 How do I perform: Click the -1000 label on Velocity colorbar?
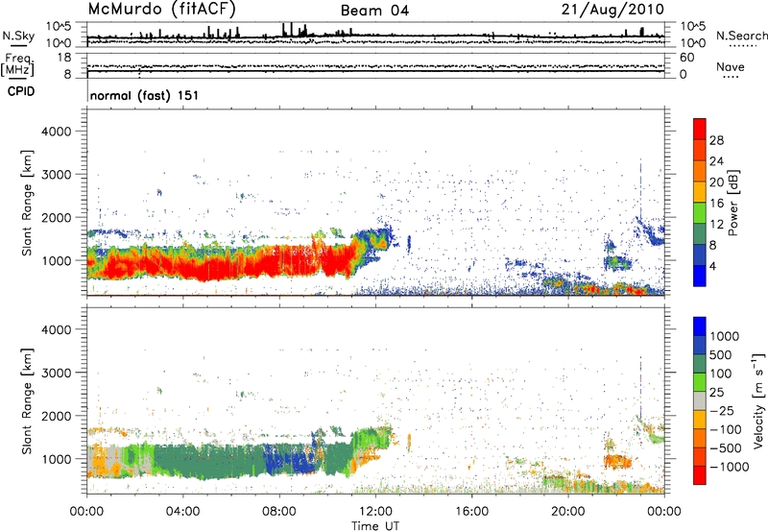[x=729, y=467]
